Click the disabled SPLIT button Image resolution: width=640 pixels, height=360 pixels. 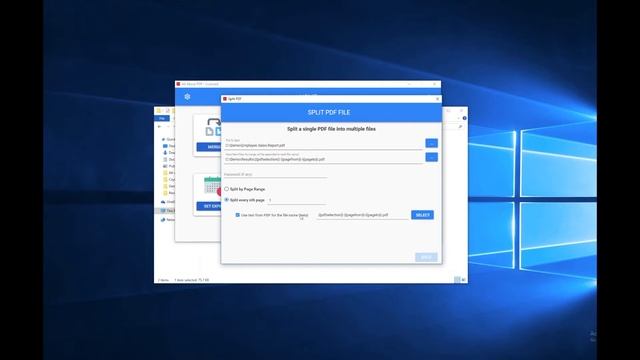[426, 257]
